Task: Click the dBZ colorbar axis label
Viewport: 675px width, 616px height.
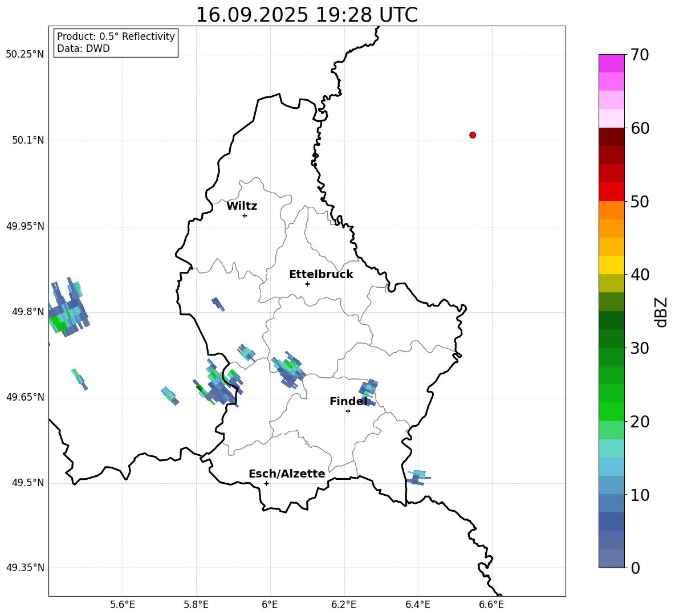Action: (x=661, y=312)
